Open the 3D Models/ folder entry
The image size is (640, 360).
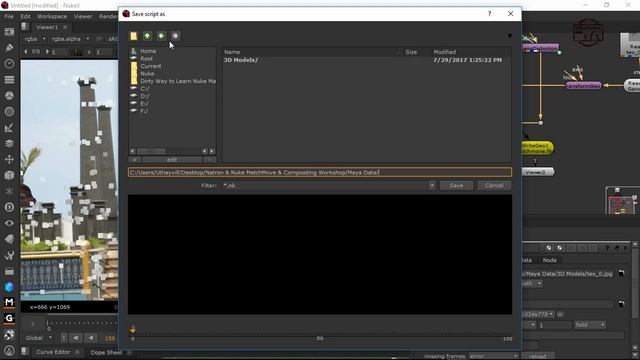pyautogui.click(x=241, y=60)
